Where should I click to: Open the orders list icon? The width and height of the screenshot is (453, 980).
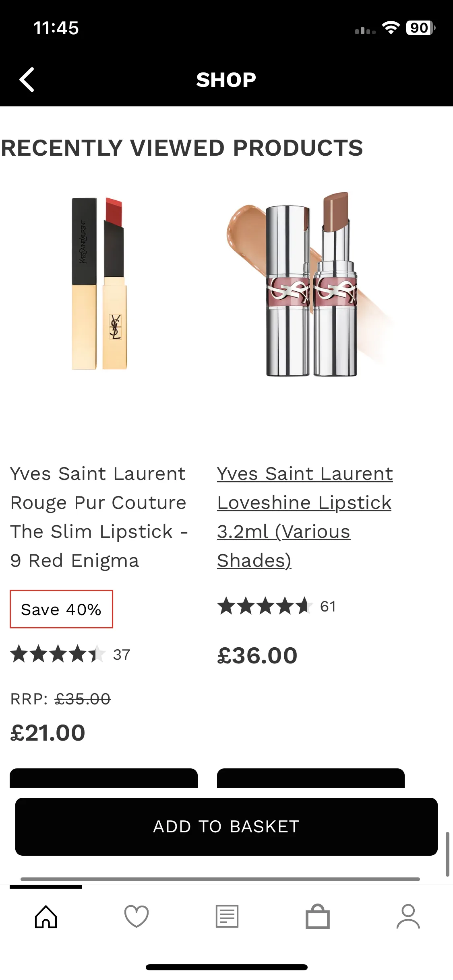pos(227,916)
